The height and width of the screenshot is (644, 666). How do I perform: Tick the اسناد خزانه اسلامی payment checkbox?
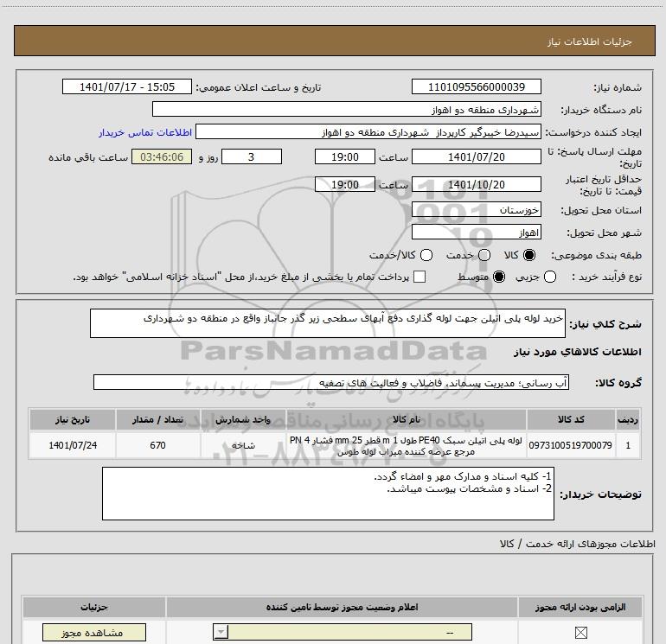tap(419, 277)
